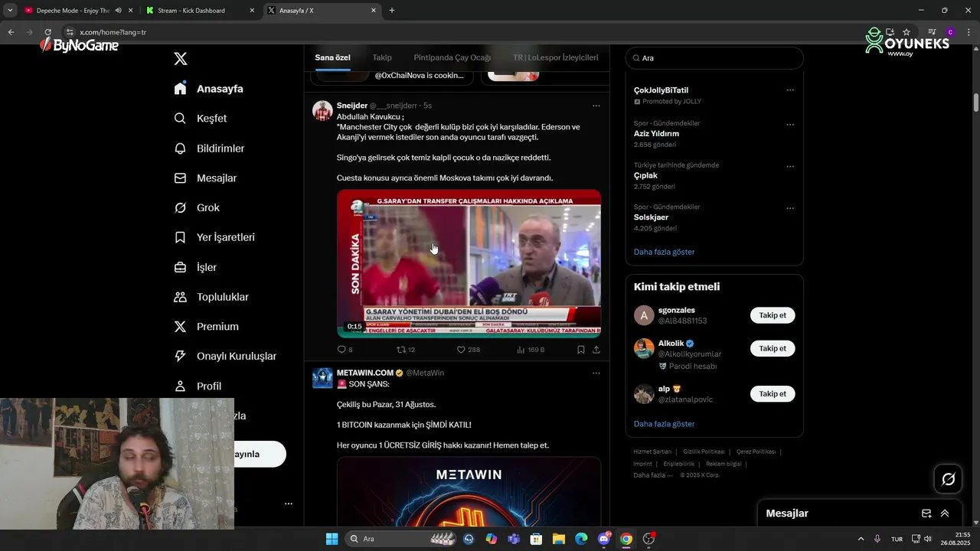Open more options on METAWIN post

[x=596, y=373]
